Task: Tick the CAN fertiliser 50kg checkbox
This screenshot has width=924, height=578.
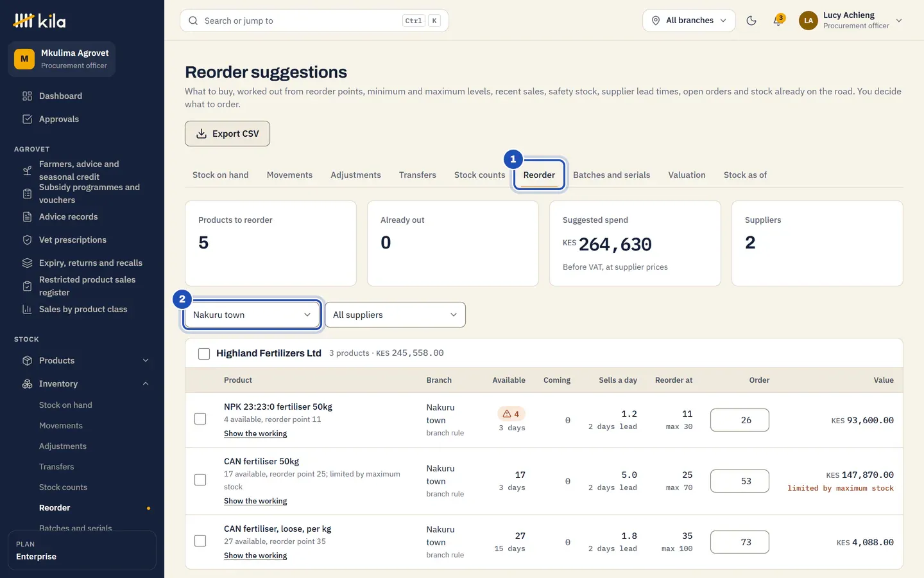Action: [x=200, y=480]
